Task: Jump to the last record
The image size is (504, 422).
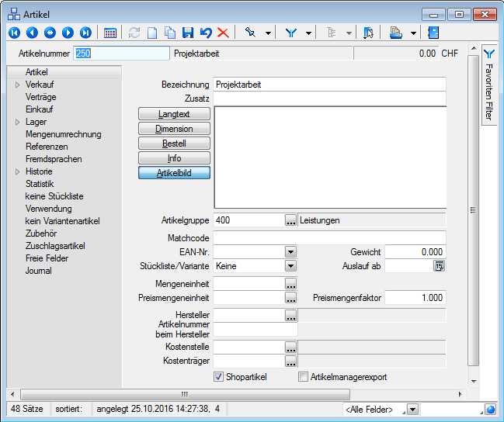Action: 85,33
